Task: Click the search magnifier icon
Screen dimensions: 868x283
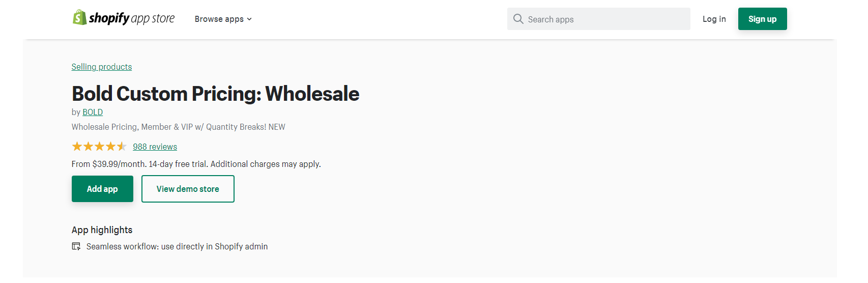Action: click(518, 19)
